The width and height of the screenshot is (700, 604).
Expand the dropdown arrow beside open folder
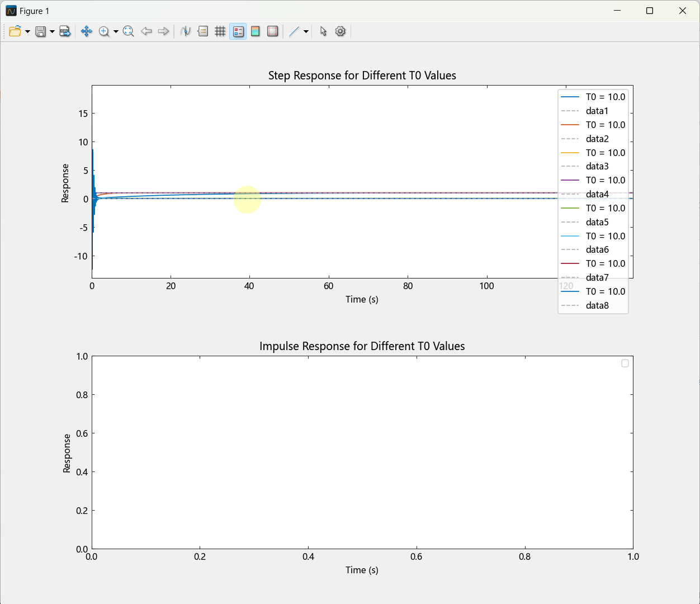27,32
